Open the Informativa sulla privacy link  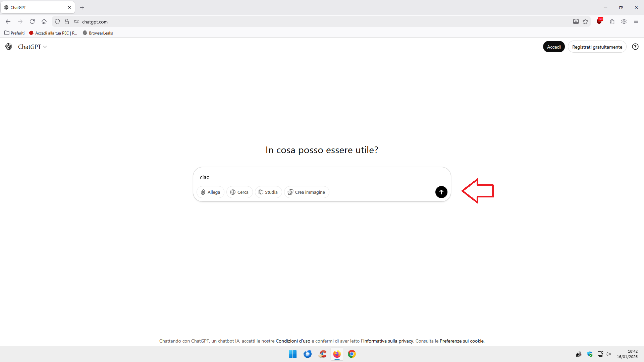click(x=388, y=341)
